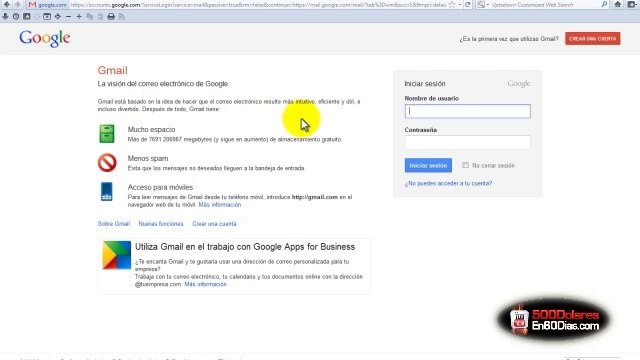
Task: Zoom out with the minus icon
Action: [x=68, y=17]
